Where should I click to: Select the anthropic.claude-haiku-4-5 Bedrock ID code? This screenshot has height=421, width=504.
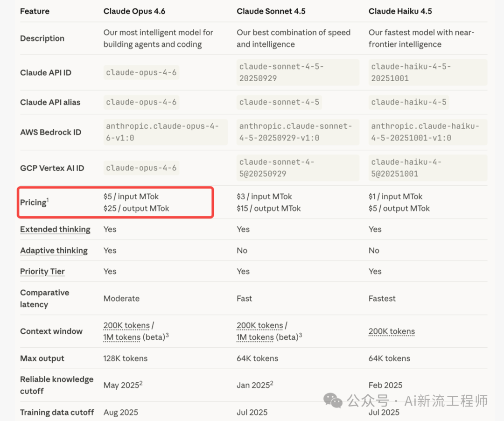pos(425,132)
